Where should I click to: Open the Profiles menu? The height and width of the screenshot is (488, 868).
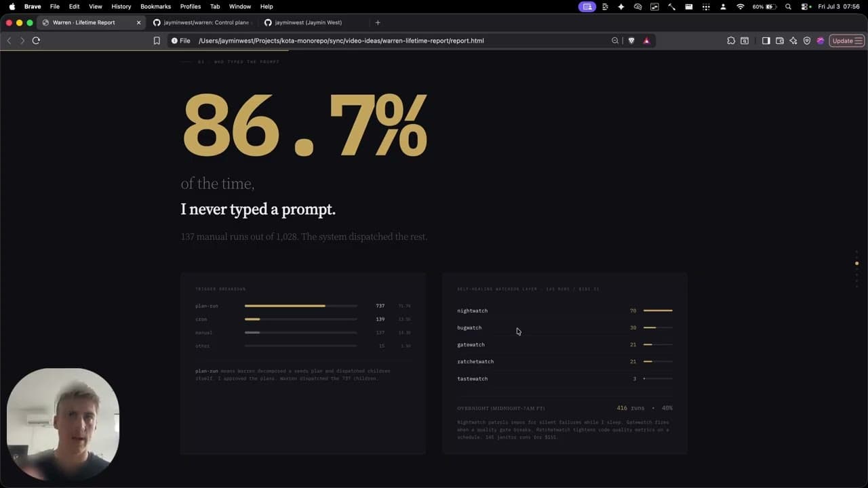[191, 6]
